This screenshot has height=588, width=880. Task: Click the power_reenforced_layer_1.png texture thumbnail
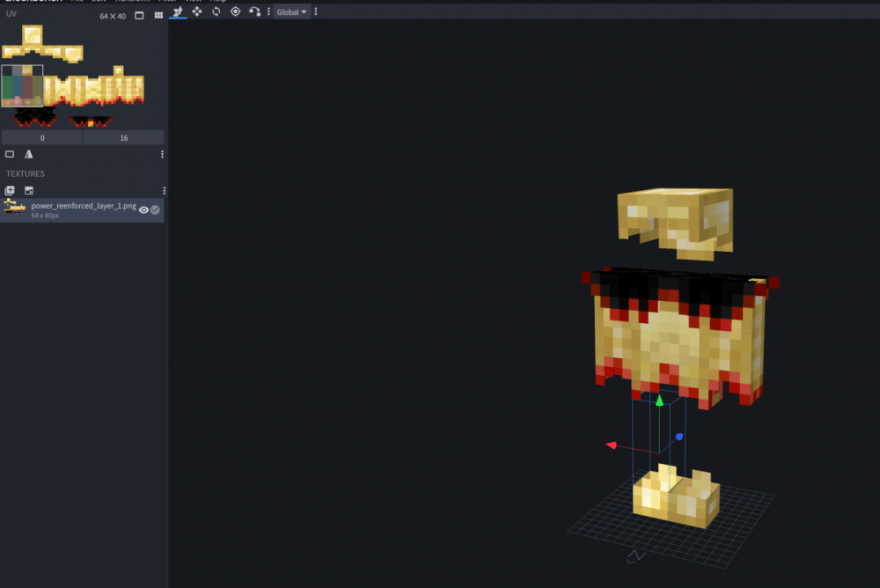[15, 207]
